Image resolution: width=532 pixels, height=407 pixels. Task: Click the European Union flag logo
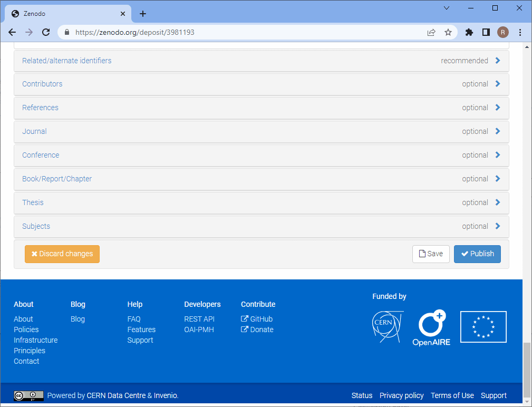483,327
